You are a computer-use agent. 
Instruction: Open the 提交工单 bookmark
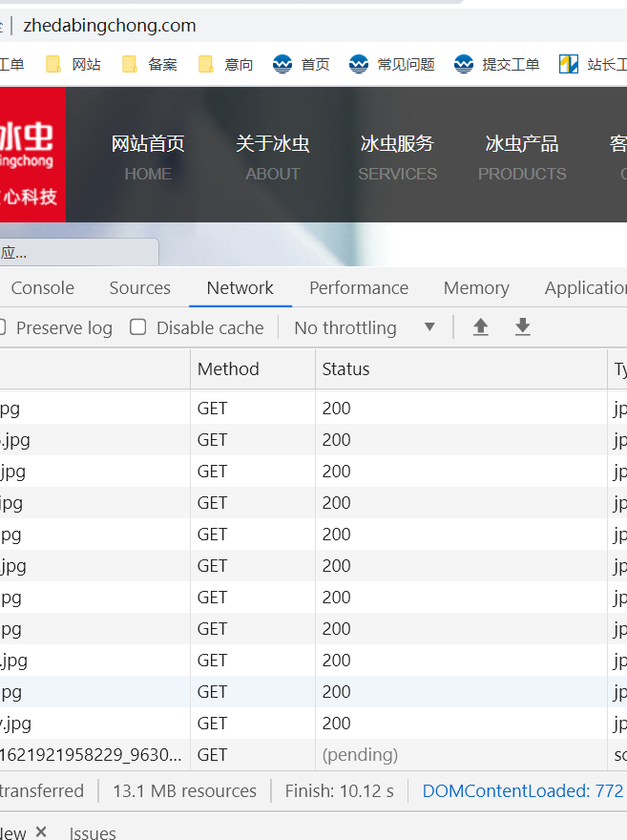[497, 64]
